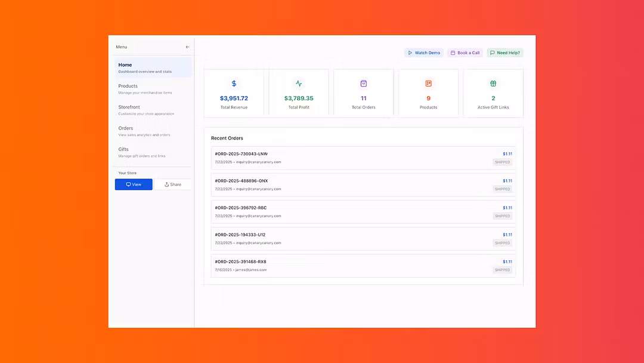Collapse the sidebar menu with the arrow icon
This screenshot has width=644, height=363.
(187, 47)
